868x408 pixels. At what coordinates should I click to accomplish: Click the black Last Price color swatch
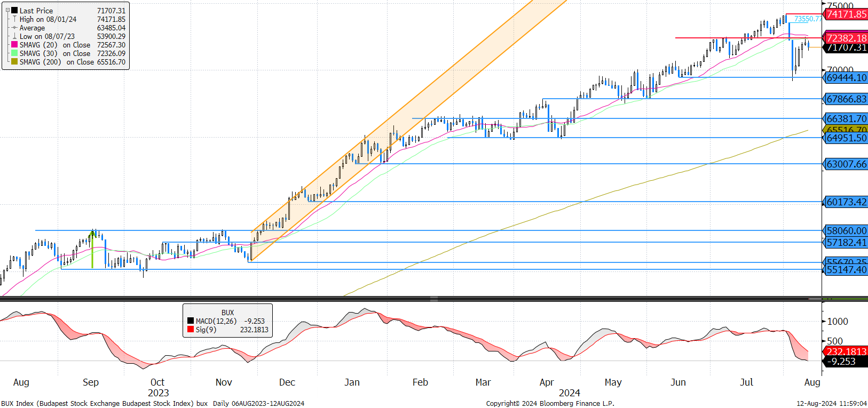point(15,11)
